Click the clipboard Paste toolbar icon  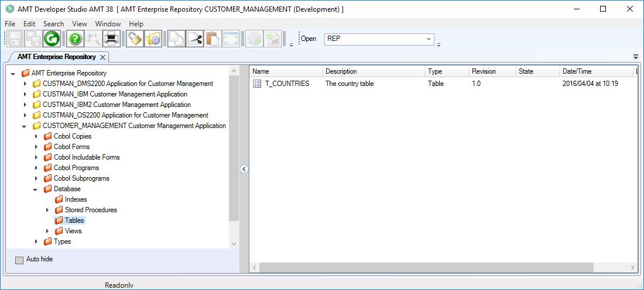pyautogui.click(x=213, y=39)
